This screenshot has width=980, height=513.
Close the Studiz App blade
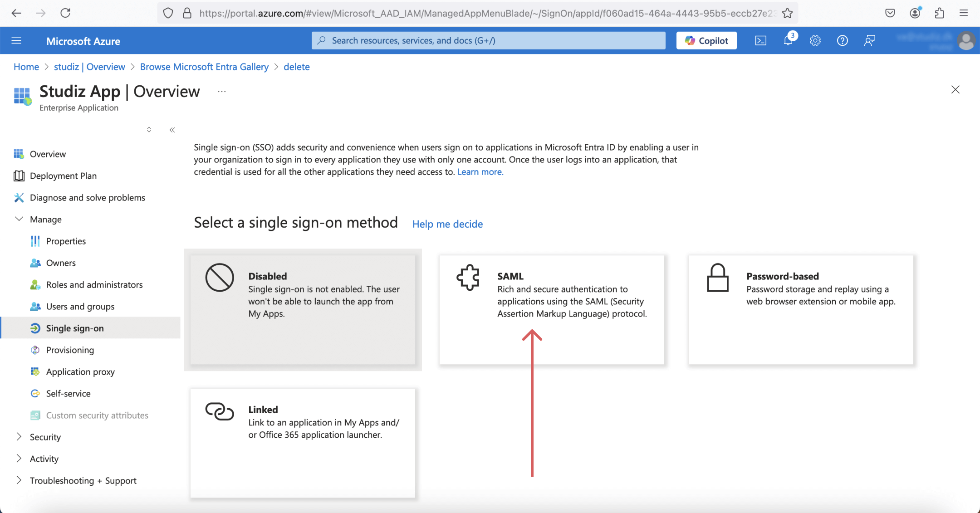[955, 90]
